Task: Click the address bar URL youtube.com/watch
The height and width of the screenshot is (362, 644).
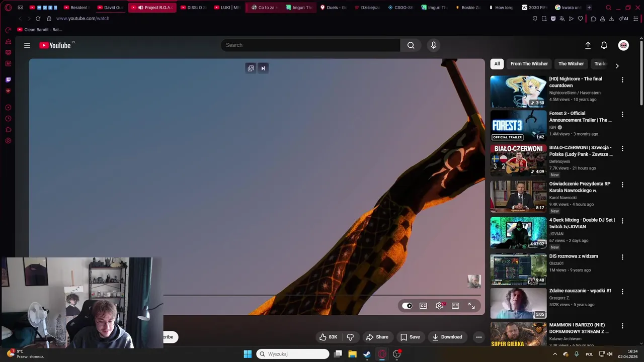Action: pos(83,19)
